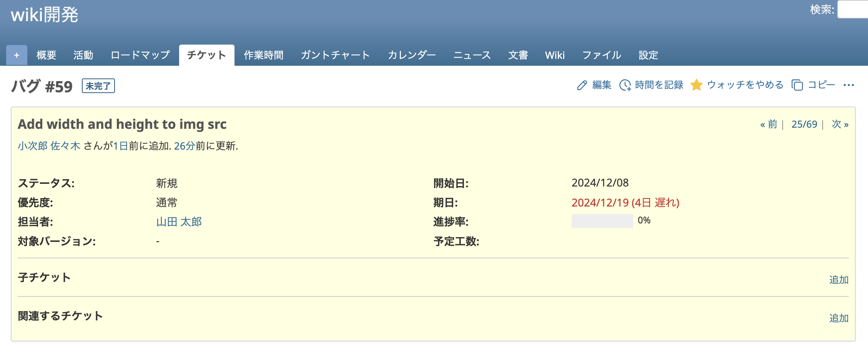
Task: Open the plus new object menu
Action: click(17, 55)
